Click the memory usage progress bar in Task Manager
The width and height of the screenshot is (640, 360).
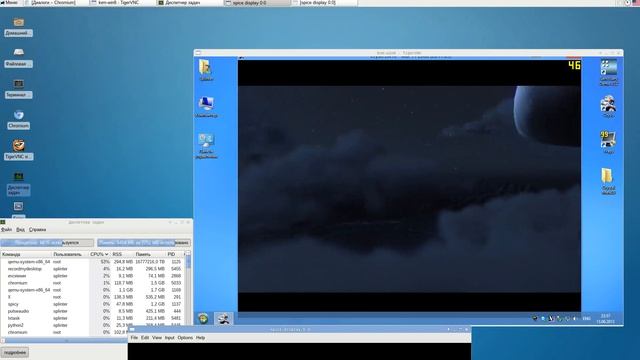144,243
